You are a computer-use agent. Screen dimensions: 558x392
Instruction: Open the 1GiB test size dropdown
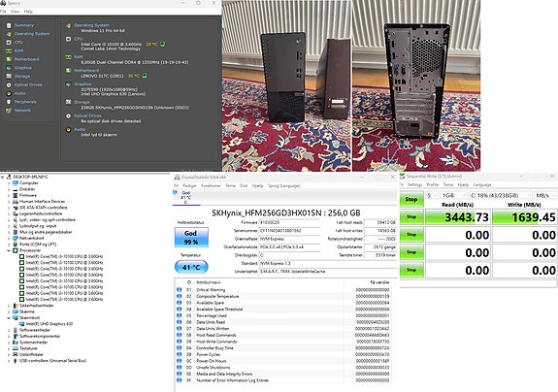(x=452, y=195)
